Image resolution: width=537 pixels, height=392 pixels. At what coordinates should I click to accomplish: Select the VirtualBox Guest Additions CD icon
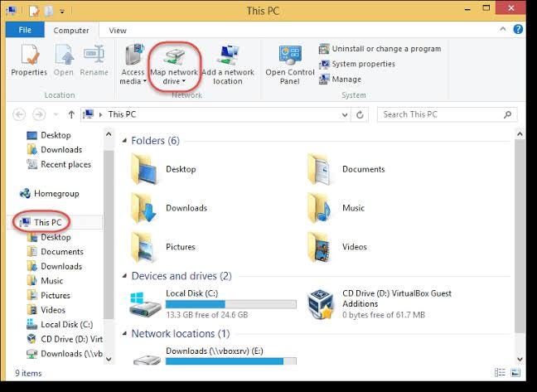tap(321, 304)
